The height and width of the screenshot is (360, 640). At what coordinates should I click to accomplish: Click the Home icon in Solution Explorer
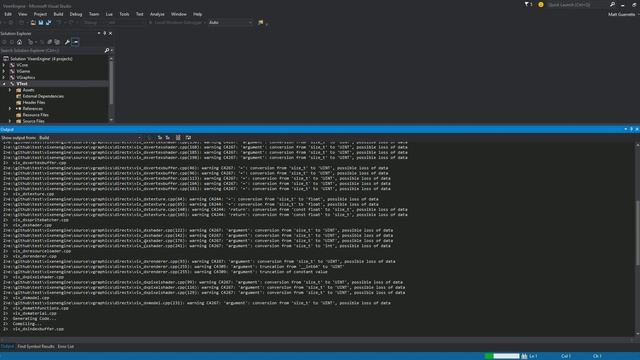click(20, 42)
